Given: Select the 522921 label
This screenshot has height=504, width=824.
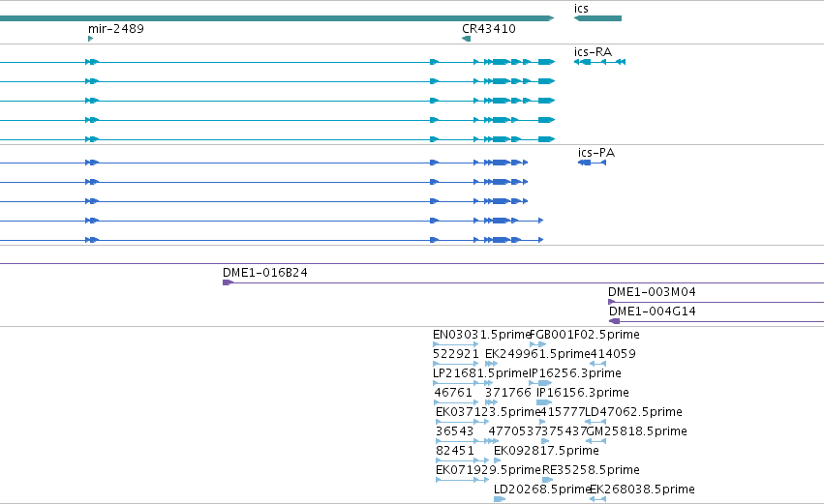Looking at the screenshot, I should click(456, 354).
